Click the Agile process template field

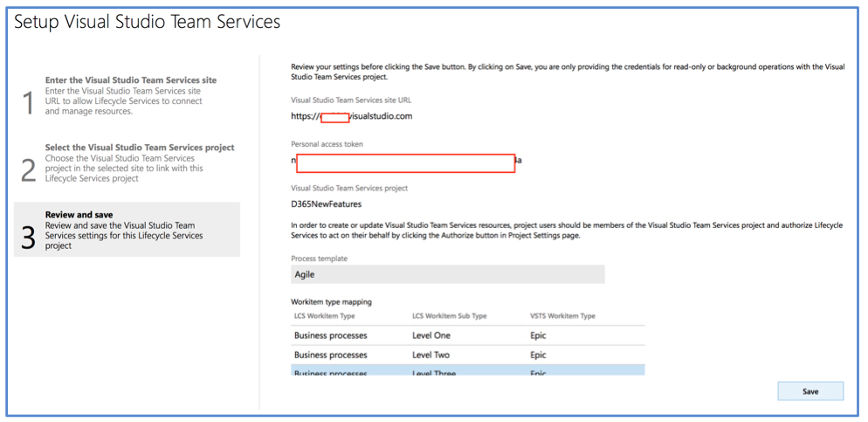point(448,274)
